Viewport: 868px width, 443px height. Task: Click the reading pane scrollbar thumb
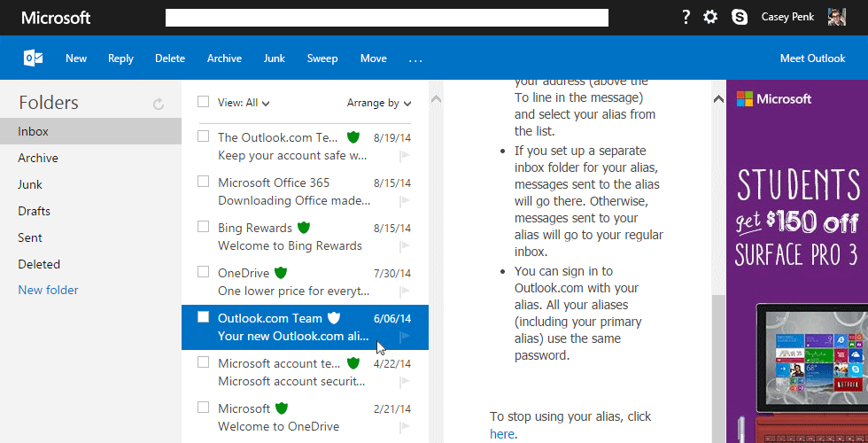[x=718, y=369]
